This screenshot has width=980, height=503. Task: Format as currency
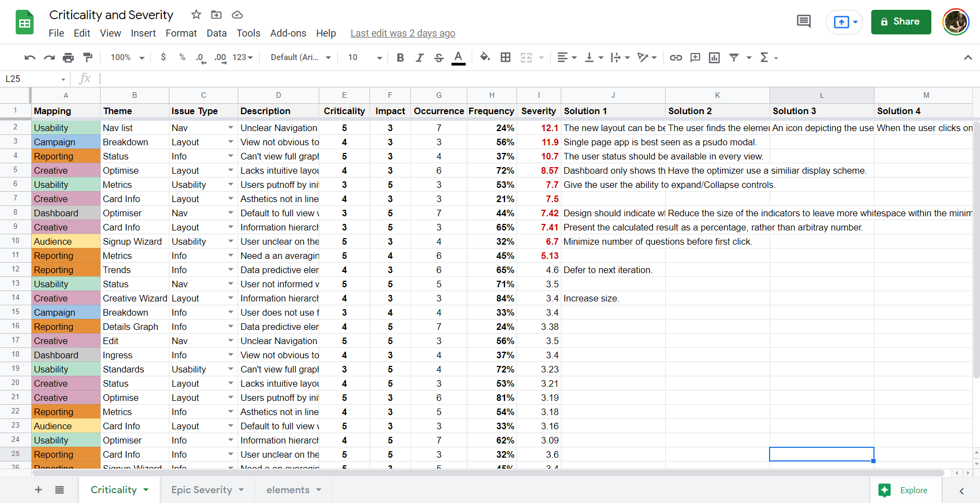(163, 57)
